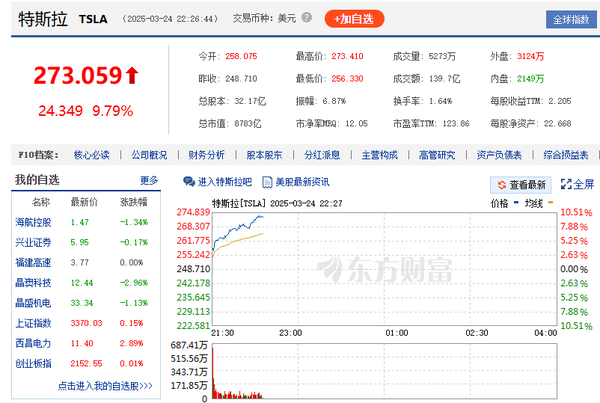Click 市盈率TTM value 123.86
Image resolution: width=600 pixels, height=403 pixels.
tap(456, 124)
